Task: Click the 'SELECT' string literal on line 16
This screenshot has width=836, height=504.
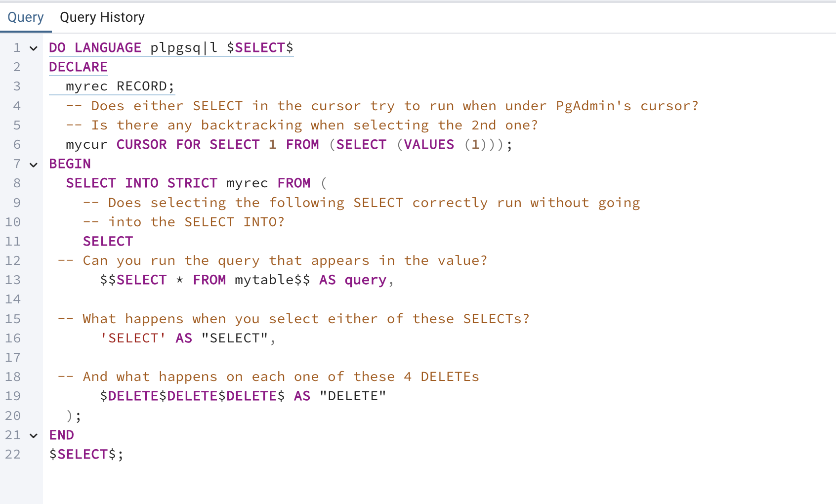Action: coord(133,338)
